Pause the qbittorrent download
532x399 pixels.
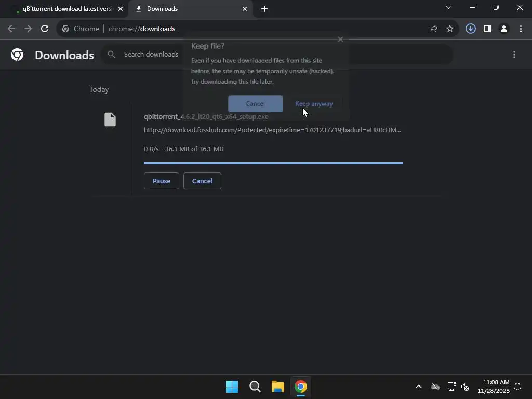tap(162, 181)
